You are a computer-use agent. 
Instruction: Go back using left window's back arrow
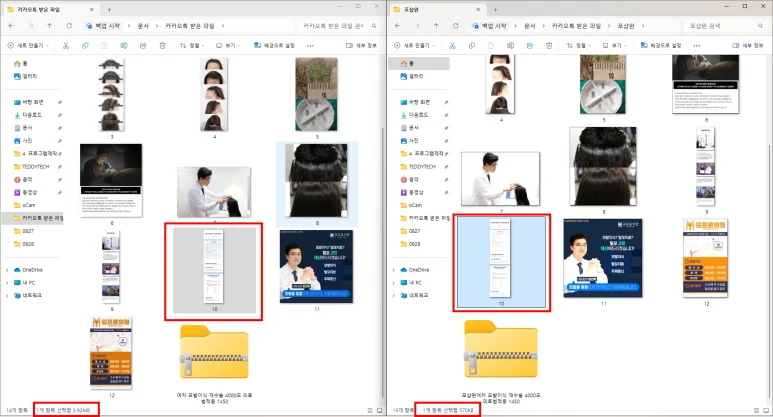pos(12,26)
